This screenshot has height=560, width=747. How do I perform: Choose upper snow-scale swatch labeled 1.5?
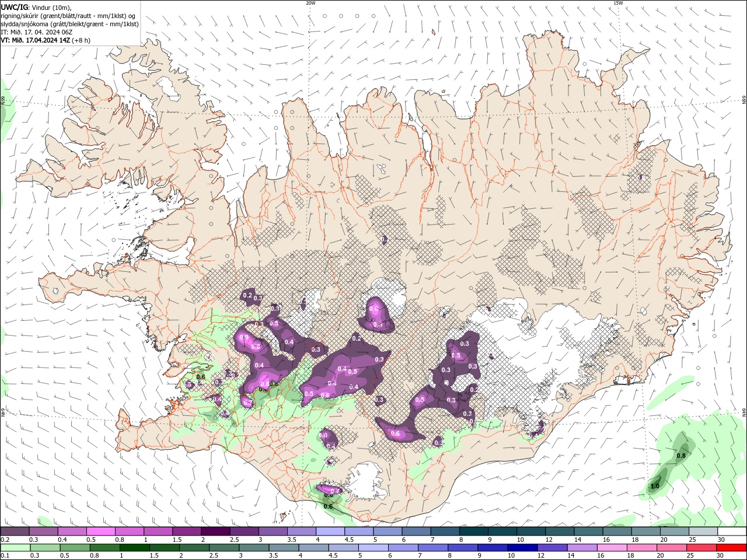coord(187,531)
